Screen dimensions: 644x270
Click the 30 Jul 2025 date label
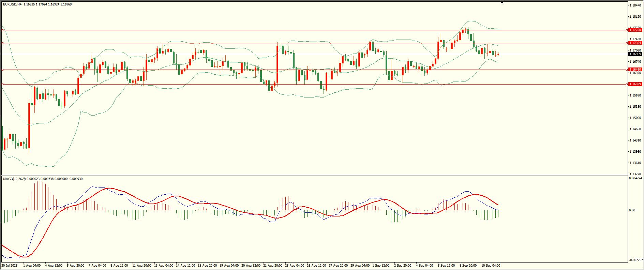point(10,266)
